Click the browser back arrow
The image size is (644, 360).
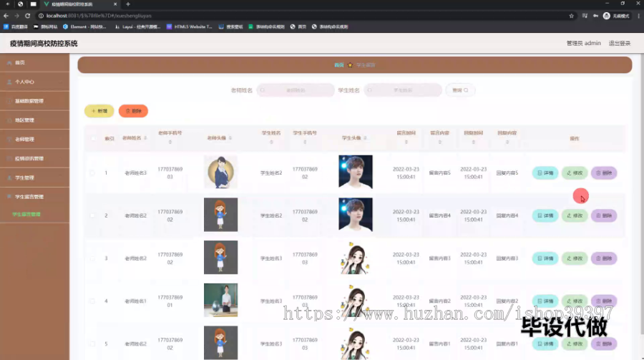tap(6, 16)
